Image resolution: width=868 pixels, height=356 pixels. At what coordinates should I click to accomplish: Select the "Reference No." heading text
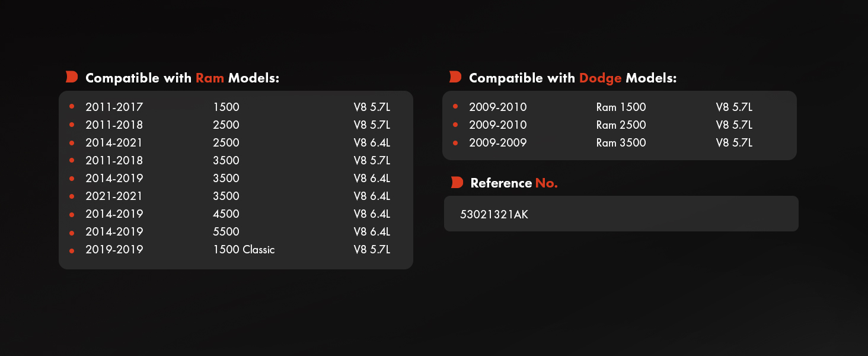coord(514,183)
